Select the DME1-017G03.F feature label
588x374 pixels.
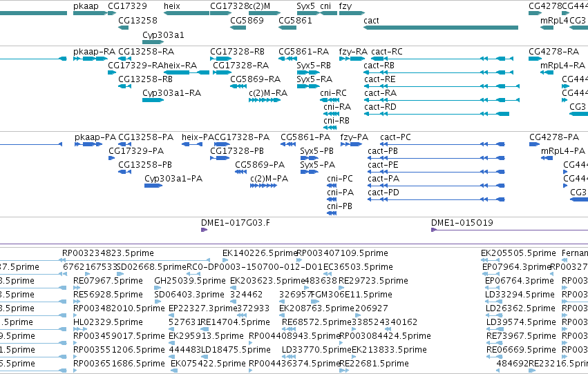coord(236,223)
